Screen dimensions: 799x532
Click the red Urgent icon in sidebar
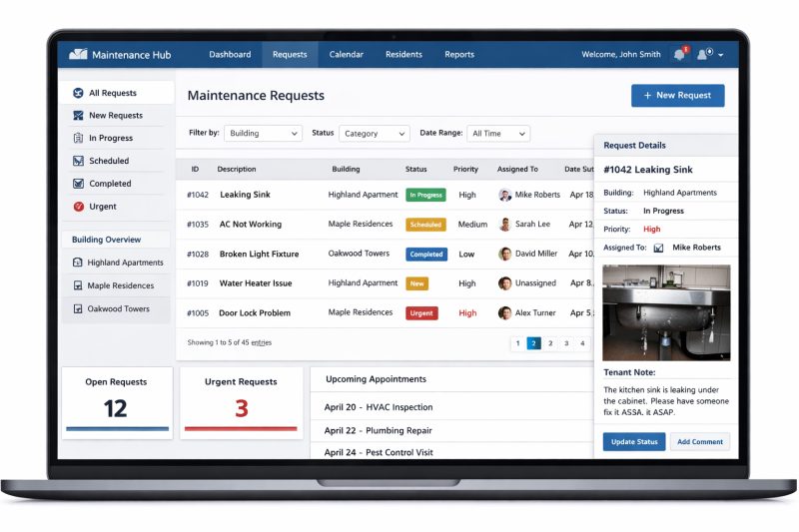click(x=79, y=207)
